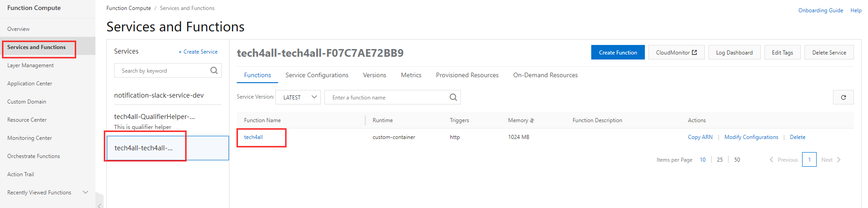Open the tech4all function link
868x208 pixels.
[x=253, y=137]
